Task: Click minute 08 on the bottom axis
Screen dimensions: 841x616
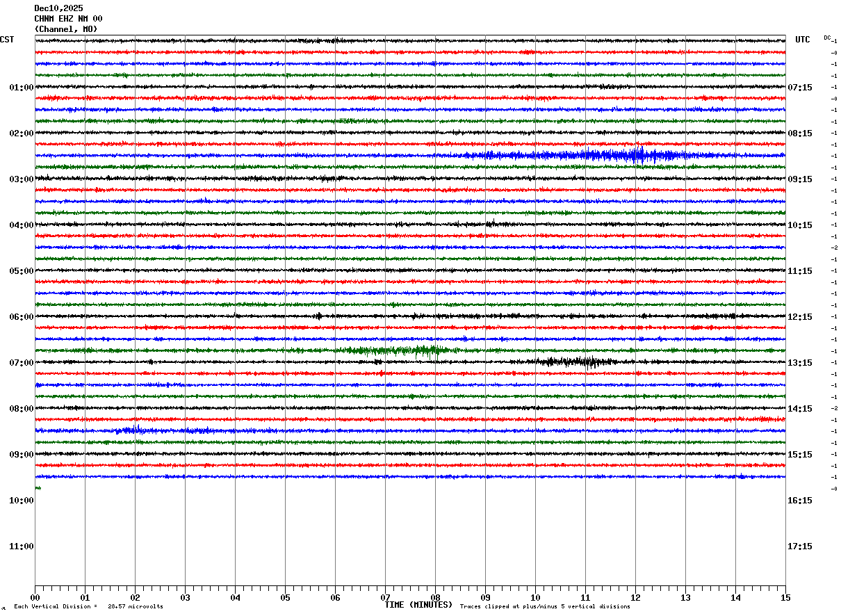Action: (x=435, y=597)
